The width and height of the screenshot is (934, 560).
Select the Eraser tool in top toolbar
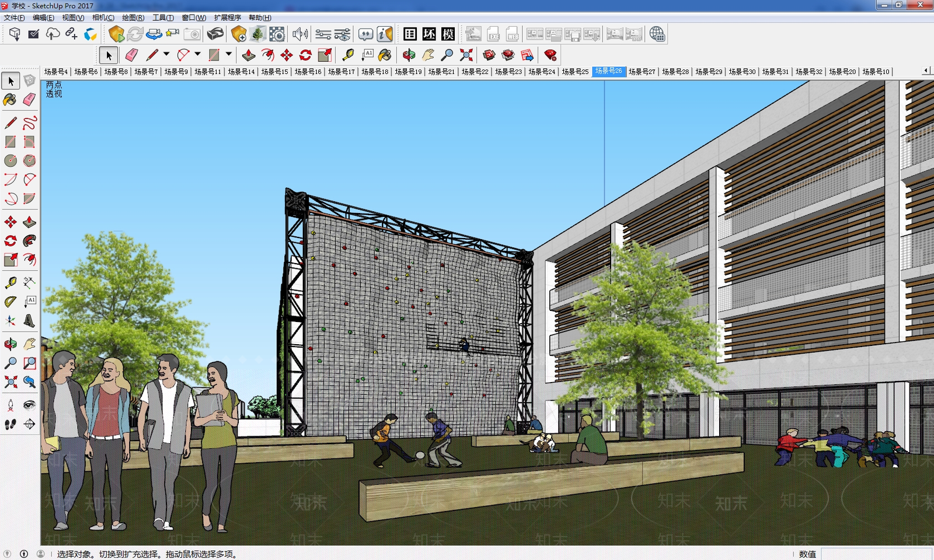pyautogui.click(x=131, y=55)
